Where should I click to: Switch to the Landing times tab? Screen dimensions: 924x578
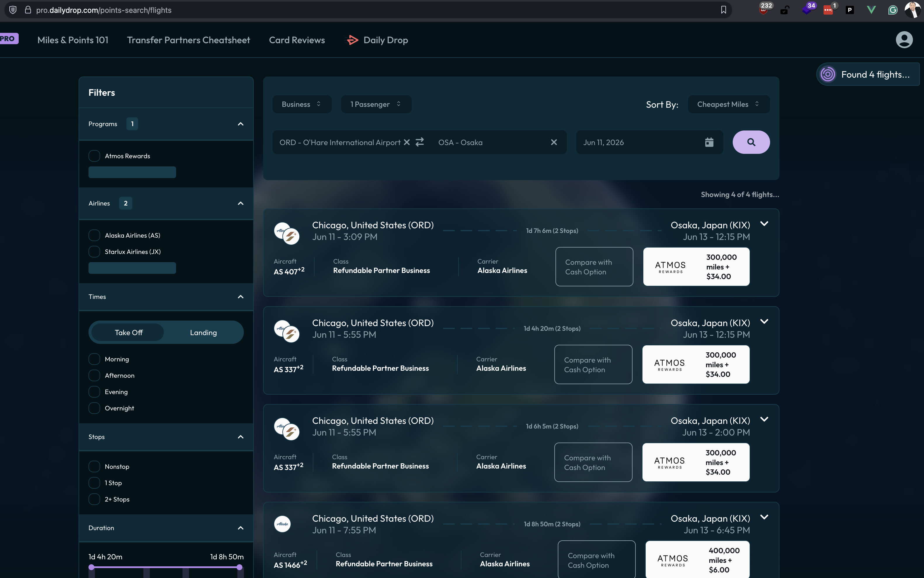(203, 332)
